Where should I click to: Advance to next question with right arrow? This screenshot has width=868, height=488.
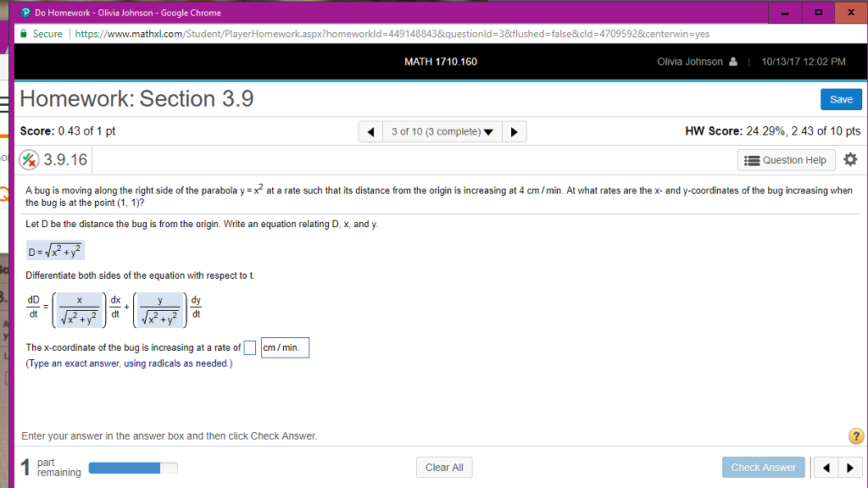click(515, 130)
